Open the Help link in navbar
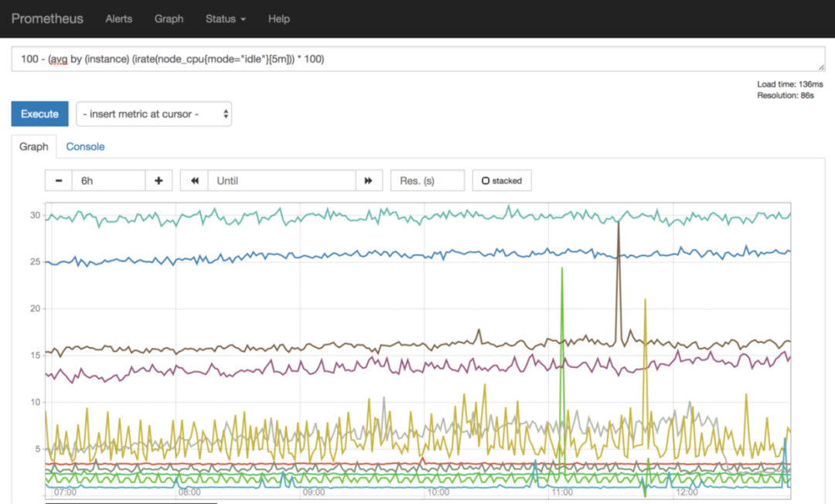This screenshot has width=835, height=504. coord(279,19)
